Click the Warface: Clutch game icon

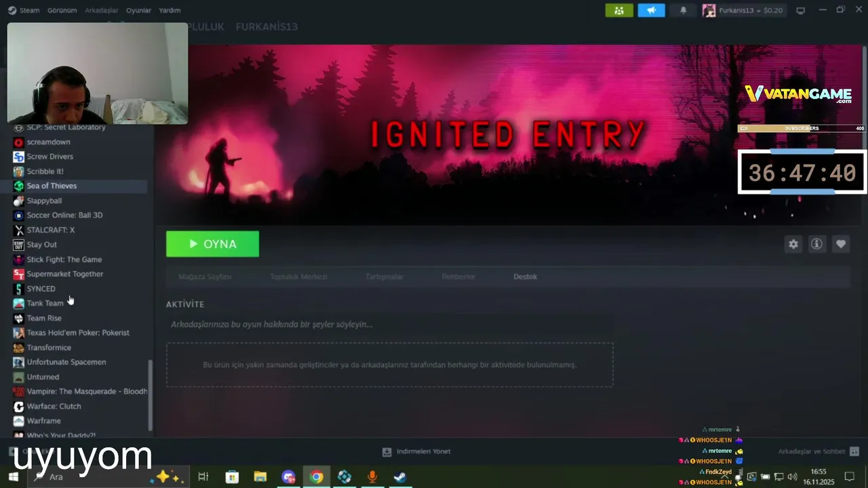coord(19,406)
